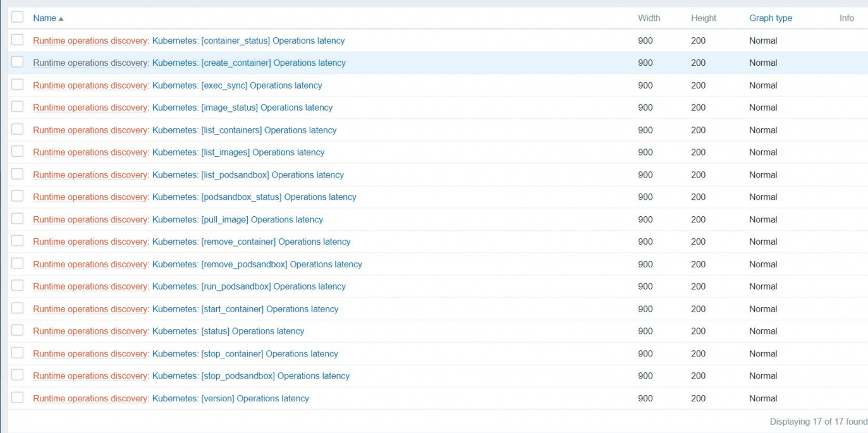
Task: Select checkbox for [create_container] graph row
Action: tap(18, 62)
